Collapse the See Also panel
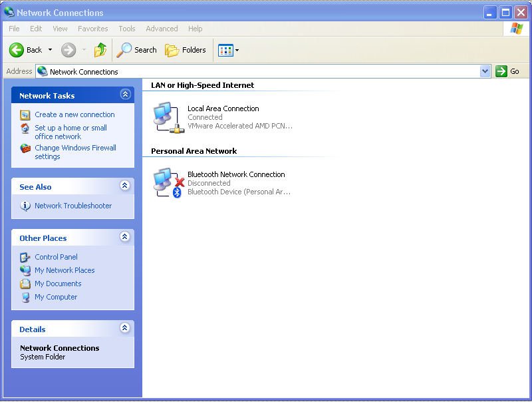The height and width of the screenshot is (402, 532). point(124,186)
